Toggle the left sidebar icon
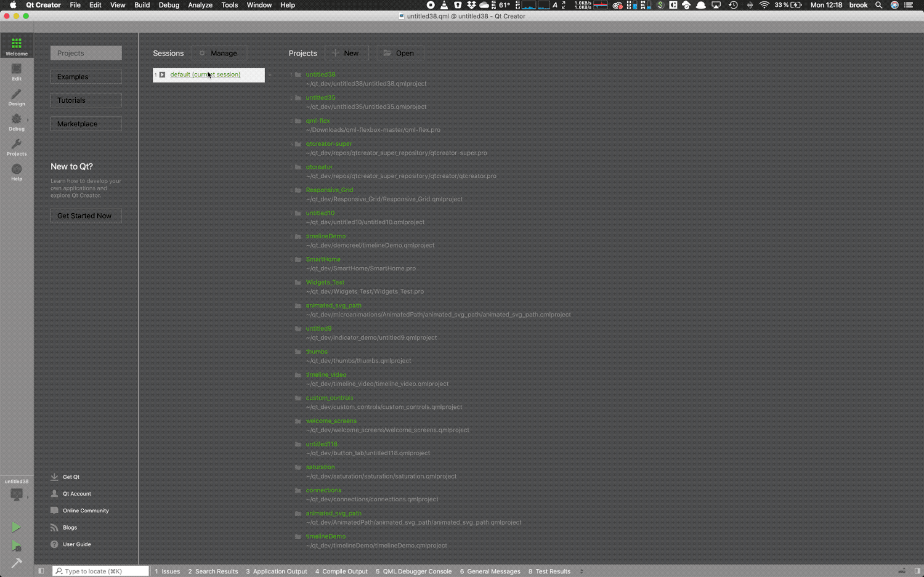The image size is (924, 577). [41, 571]
